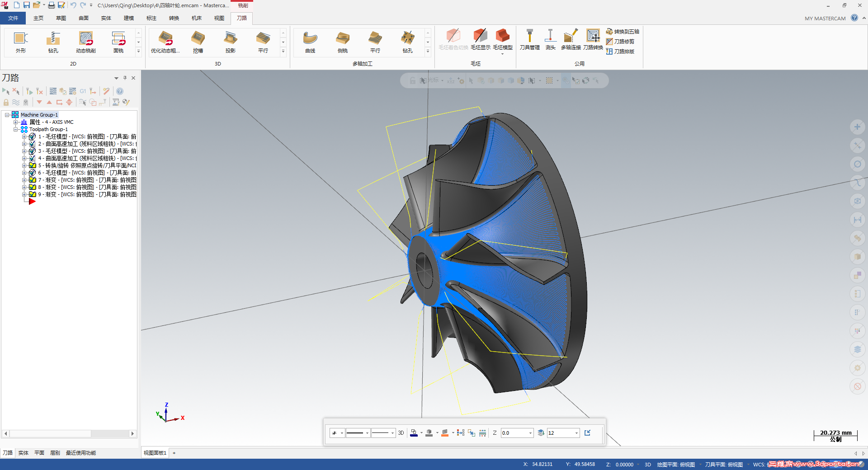Toggle selection of operation 7 渐变
The width and height of the screenshot is (868, 470).
(32, 180)
